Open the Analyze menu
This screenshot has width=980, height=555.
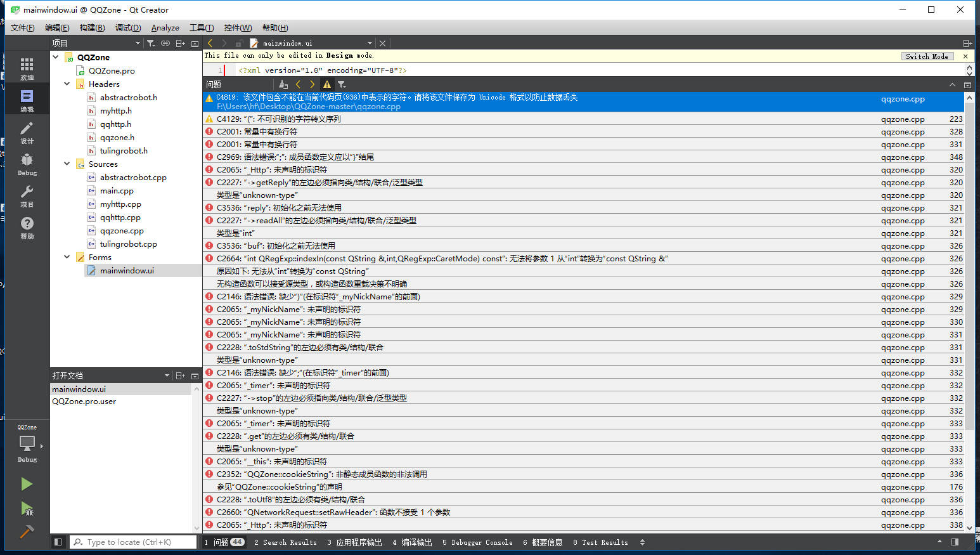[x=165, y=27]
